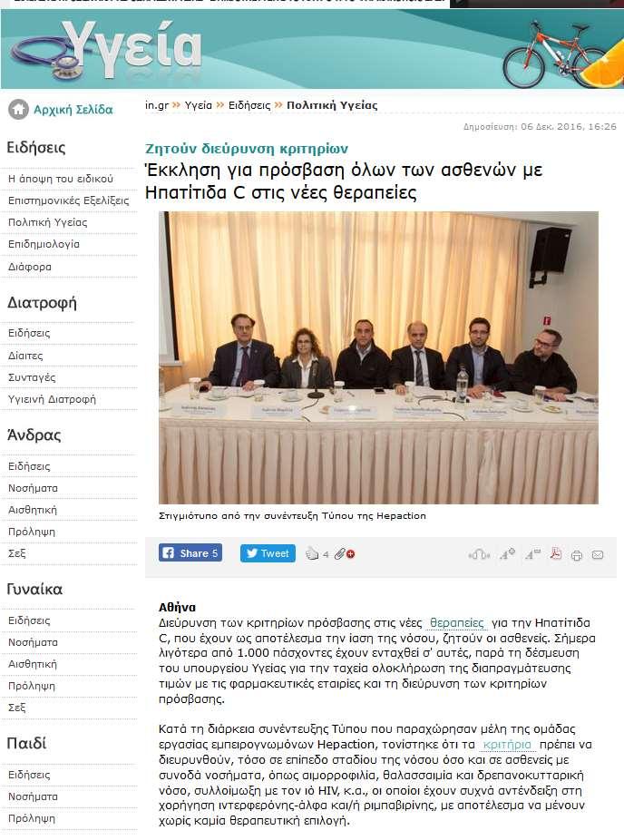This screenshot has width=624, height=840.
Task: Open the in.gr breadcrumb link
Action: click(156, 105)
